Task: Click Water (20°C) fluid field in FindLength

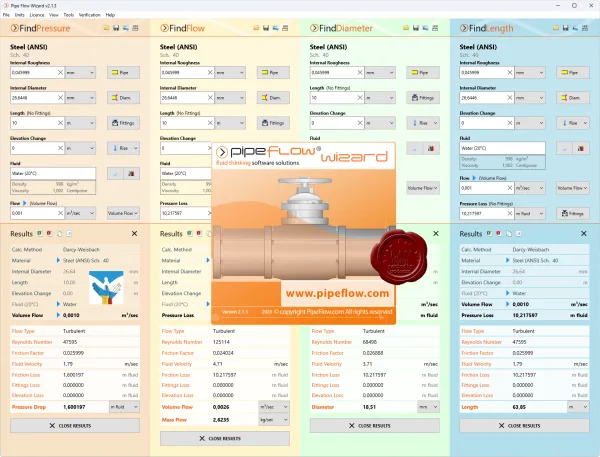Action: (502, 148)
